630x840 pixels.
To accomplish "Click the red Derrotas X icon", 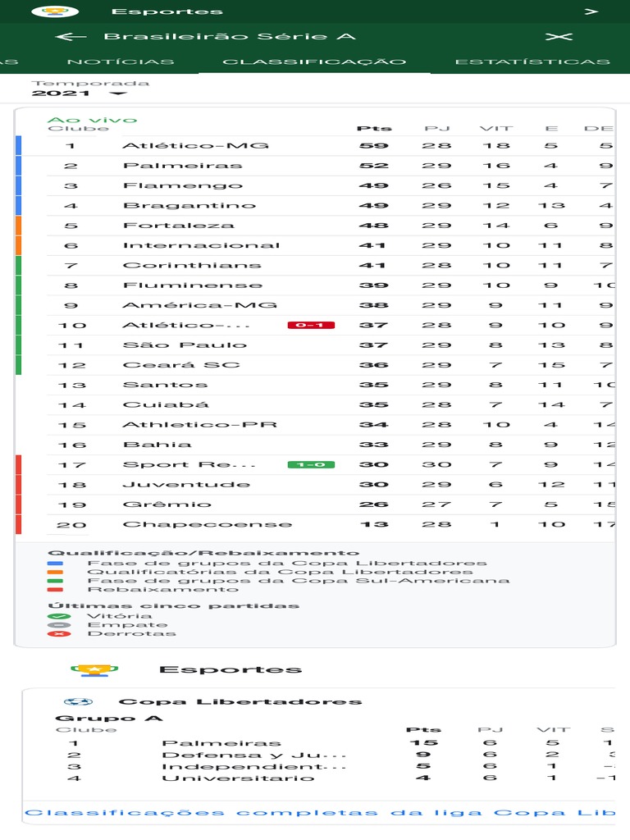I will (x=59, y=634).
